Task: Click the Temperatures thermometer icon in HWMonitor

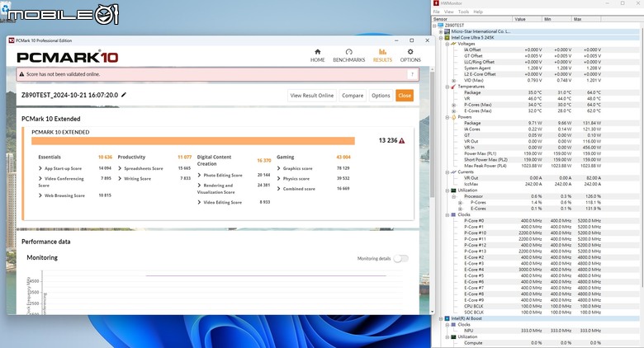Action: 453,87
